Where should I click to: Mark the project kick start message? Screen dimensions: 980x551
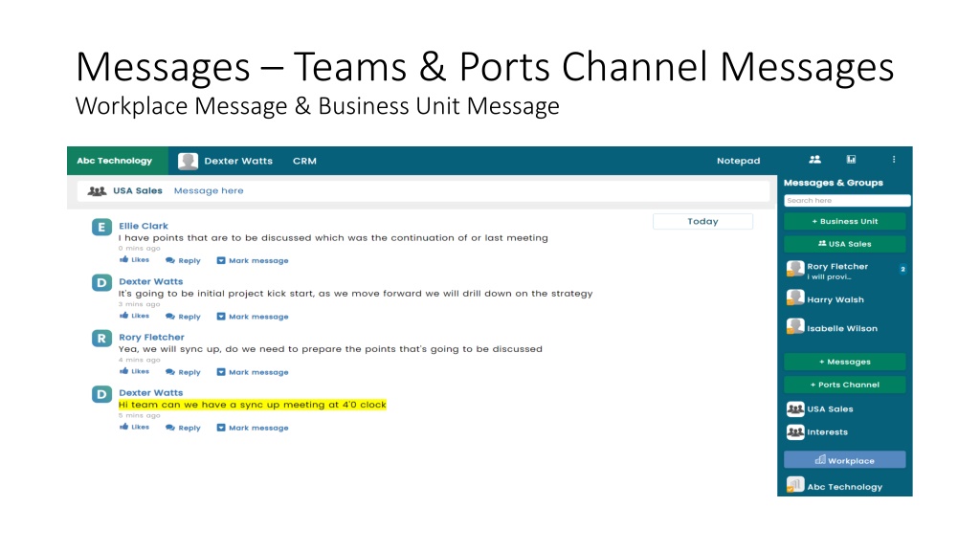[253, 317]
